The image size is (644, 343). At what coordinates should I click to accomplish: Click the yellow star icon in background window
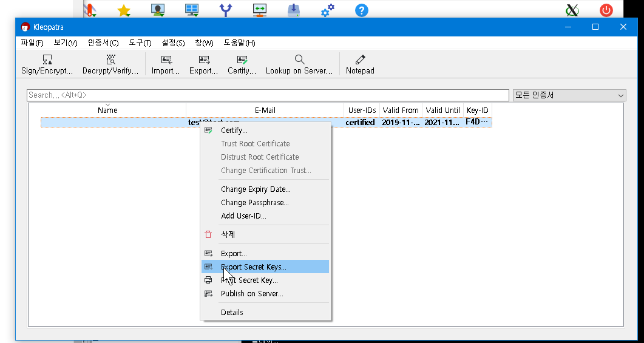tap(124, 10)
